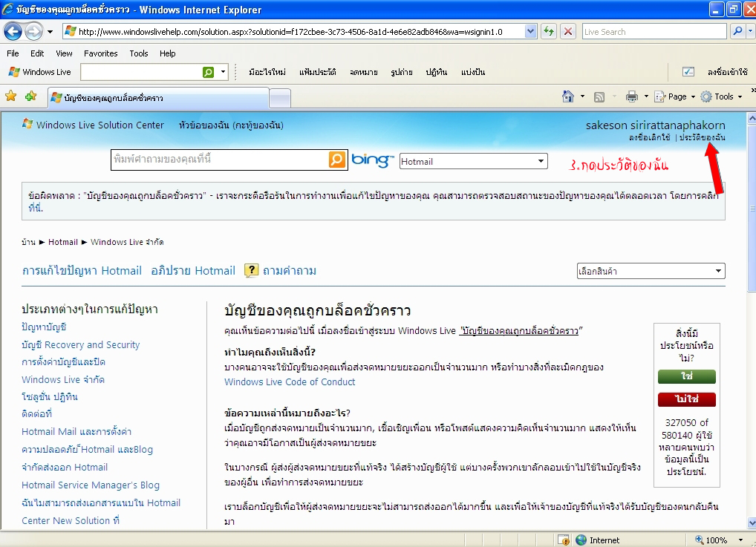
Task: Click the orange Bing search button
Action: point(337,160)
